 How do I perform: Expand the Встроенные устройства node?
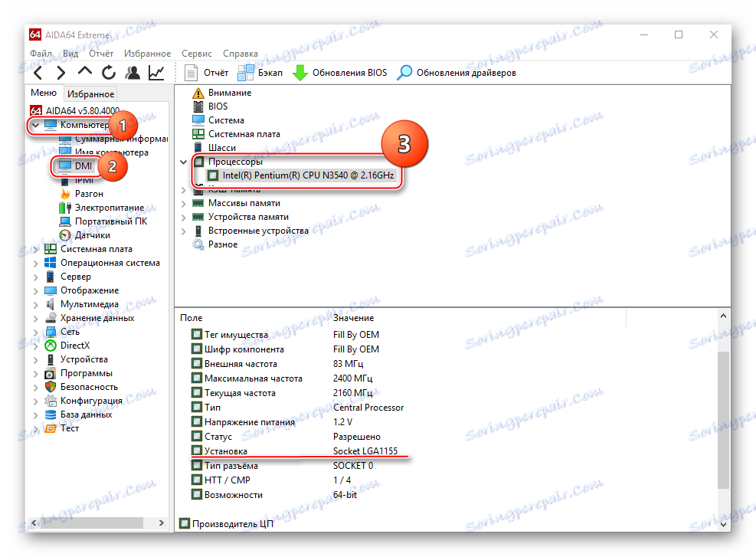[x=184, y=231]
